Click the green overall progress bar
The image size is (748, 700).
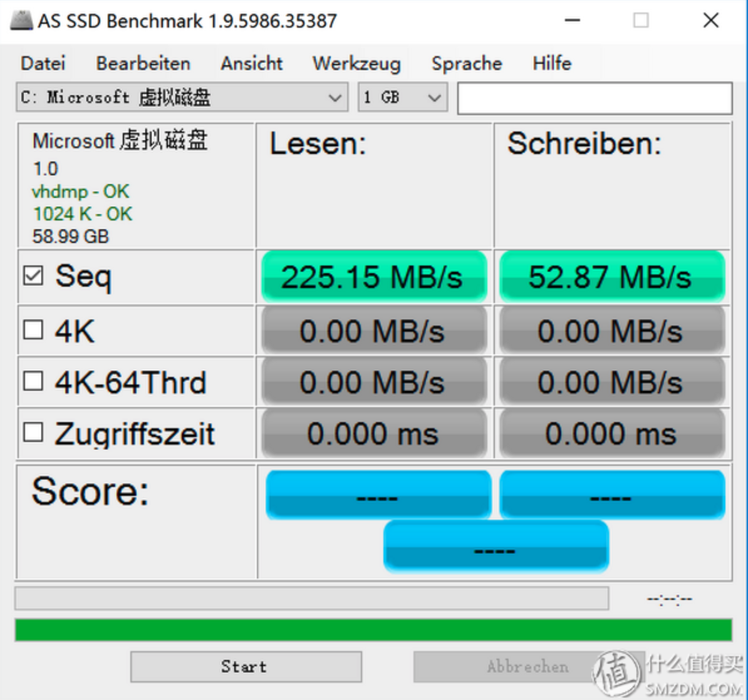tap(373, 630)
